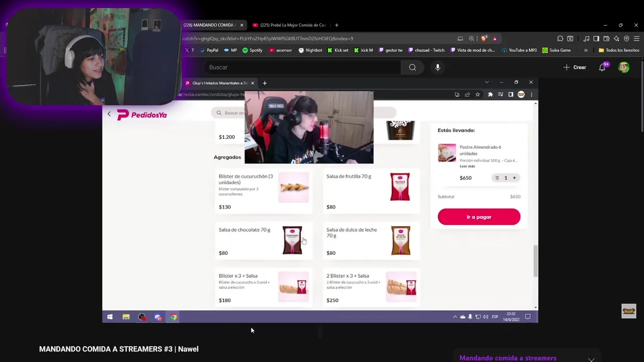Open gestor tw bookmark
The height and width of the screenshot is (362, 644).
pyautogui.click(x=390, y=50)
